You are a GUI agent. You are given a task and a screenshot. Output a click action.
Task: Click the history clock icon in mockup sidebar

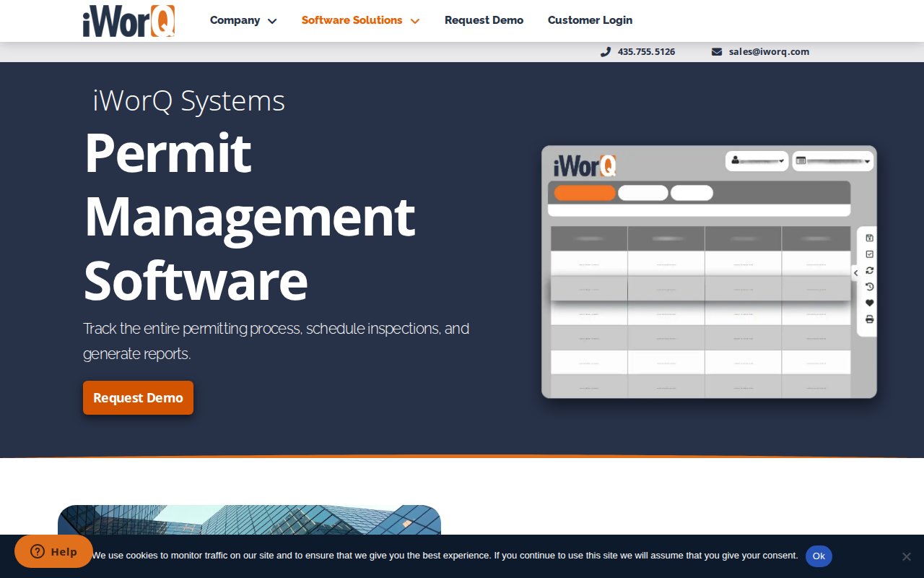[869, 287]
